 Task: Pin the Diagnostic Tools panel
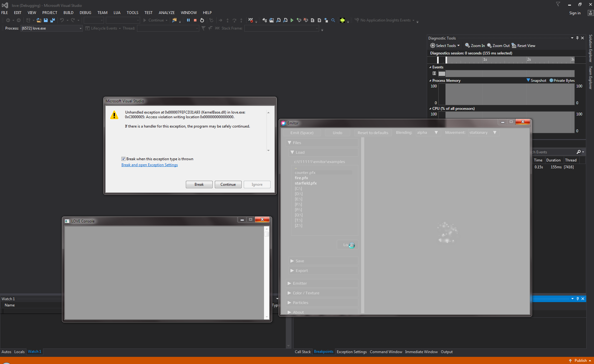577,38
